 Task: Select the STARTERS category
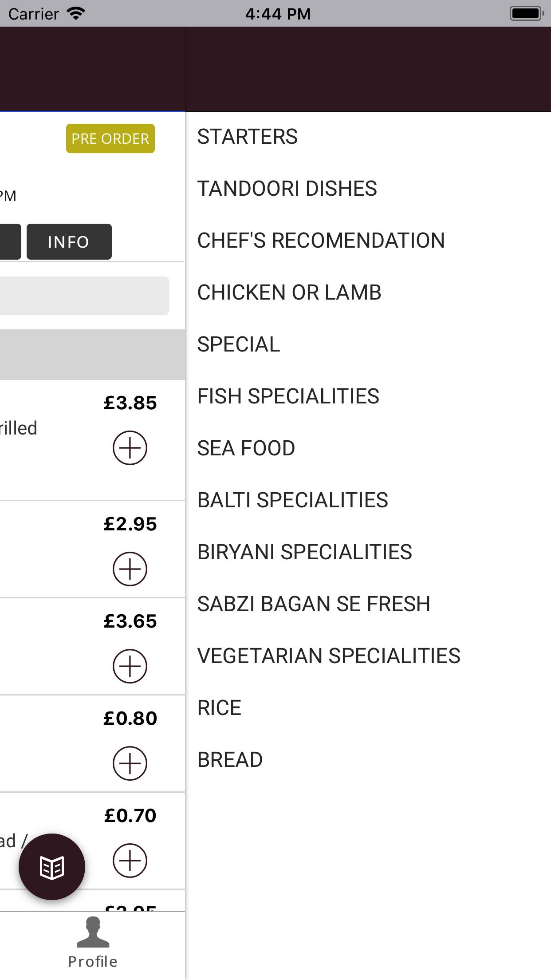(248, 137)
